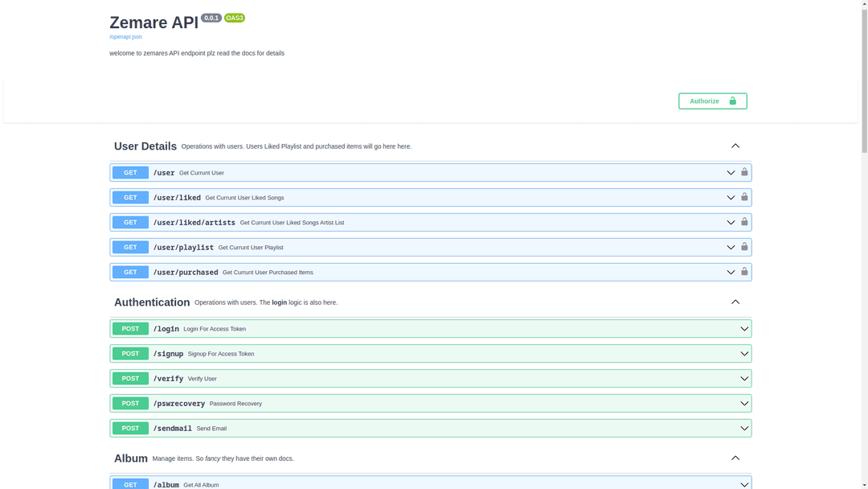Collapse the User Details section
The height and width of the screenshot is (489, 868).
(x=735, y=146)
